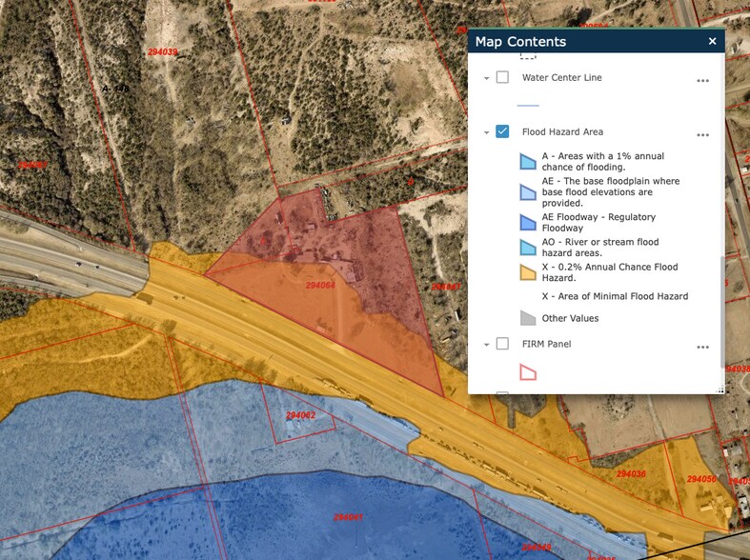
Task: Click the AO river flood hazard symbol
Action: coord(527,248)
